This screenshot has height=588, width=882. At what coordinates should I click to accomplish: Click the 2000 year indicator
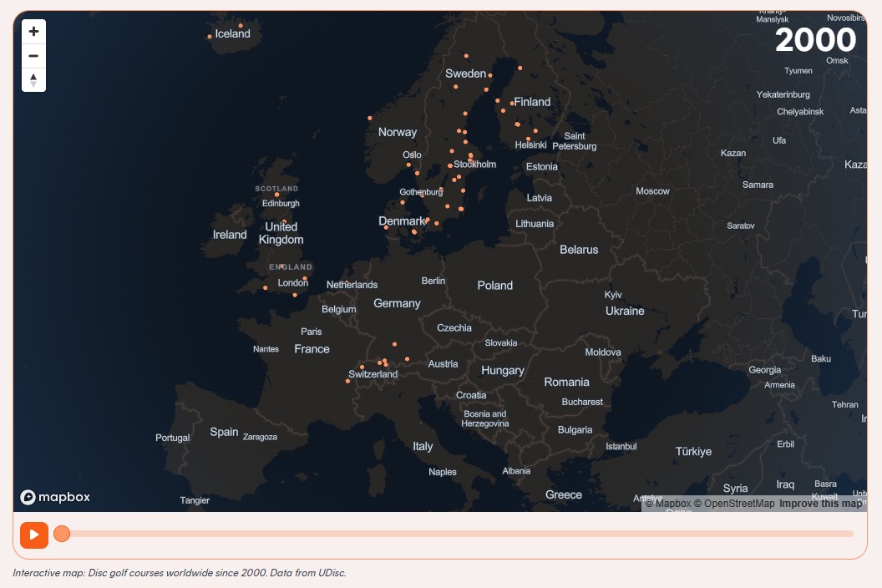tap(815, 40)
